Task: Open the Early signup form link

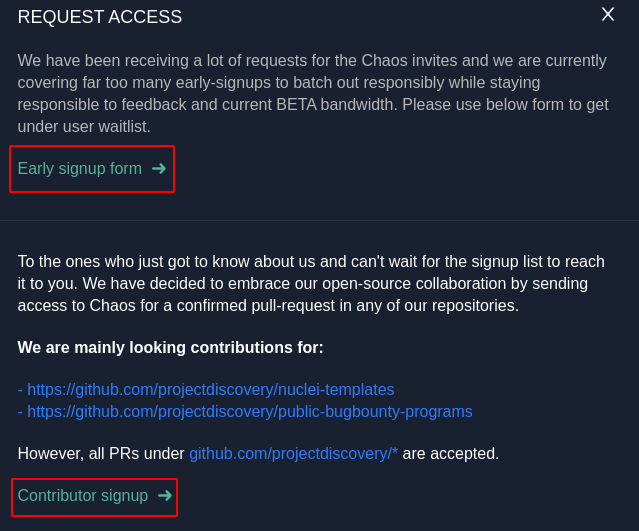Action: 80,169
